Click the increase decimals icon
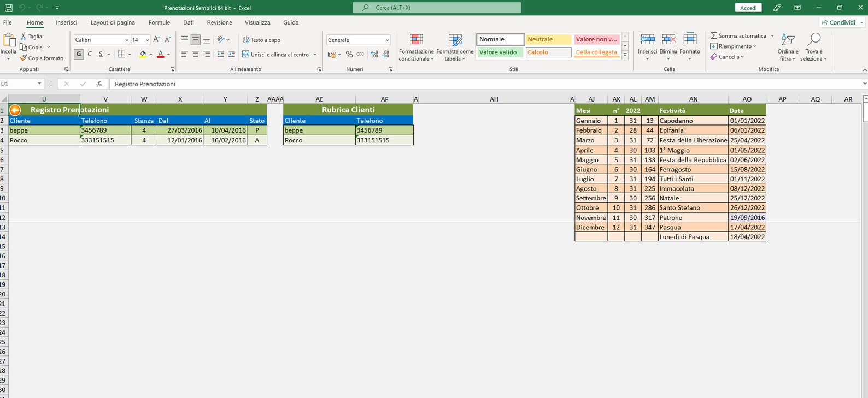The height and width of the screenshot is (398, 868). 374,54
